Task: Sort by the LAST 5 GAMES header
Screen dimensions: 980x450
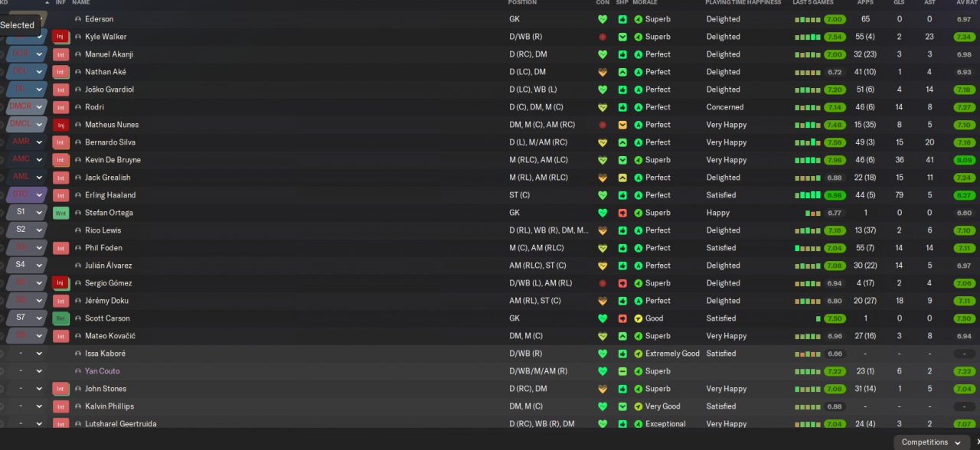Action: tap(812, 3)
